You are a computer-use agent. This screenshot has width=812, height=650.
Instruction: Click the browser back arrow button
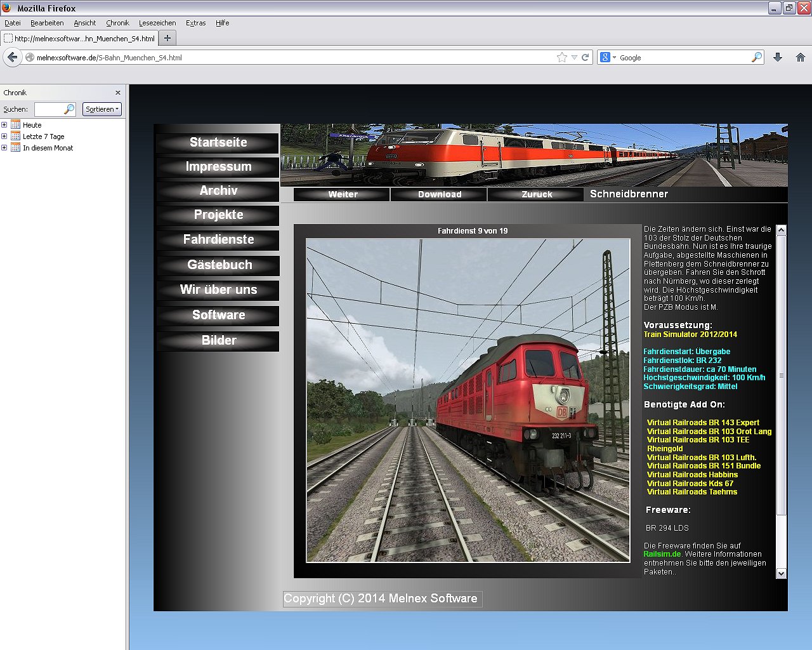pos(12,57)
